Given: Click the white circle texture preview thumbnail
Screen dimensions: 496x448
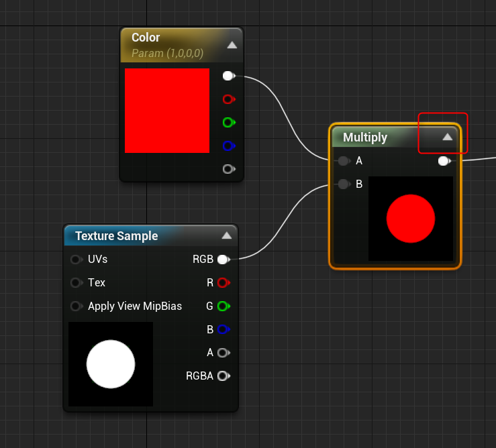Looking at the screenshot, I should coord(111,364).
